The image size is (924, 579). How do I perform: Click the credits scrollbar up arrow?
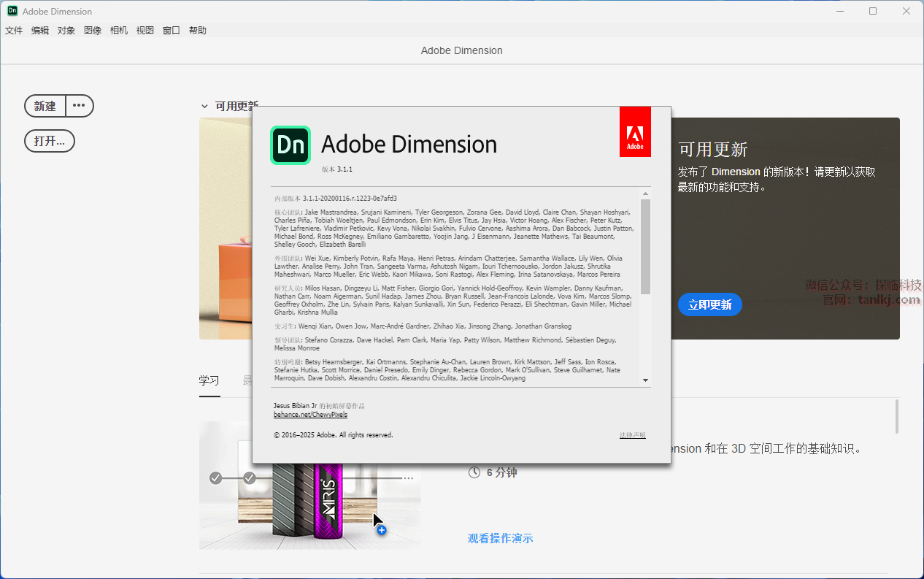coord(645,193)
